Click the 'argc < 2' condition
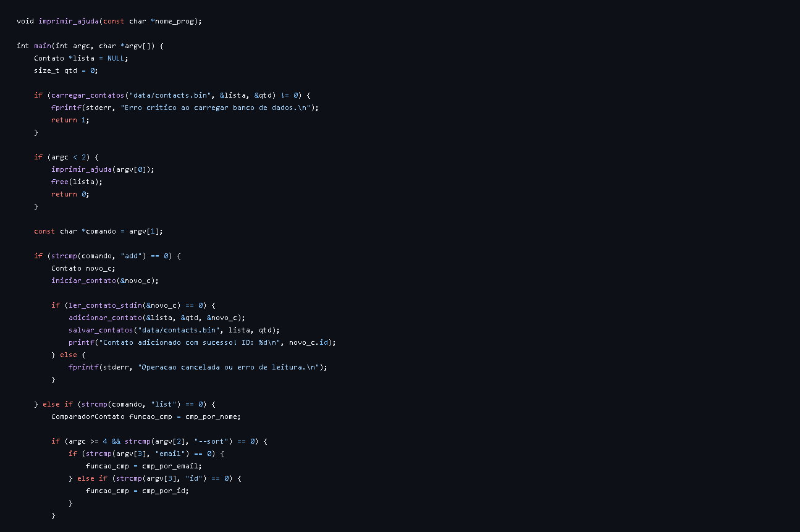Screen dimensions: 800x532 point(69,157)
